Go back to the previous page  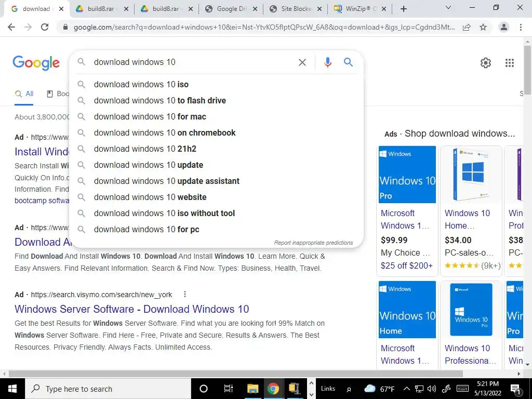tap(11, 27)
